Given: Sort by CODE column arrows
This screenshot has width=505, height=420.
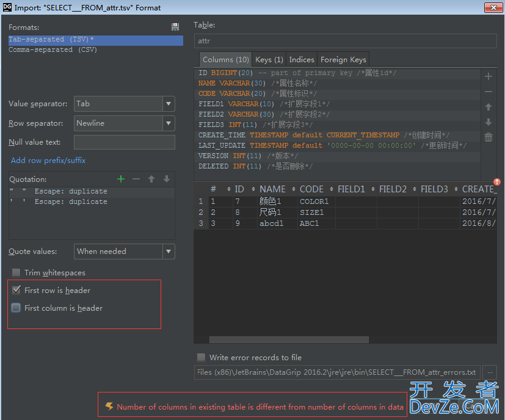Looking at the screenshot, I should pos(331,189).
